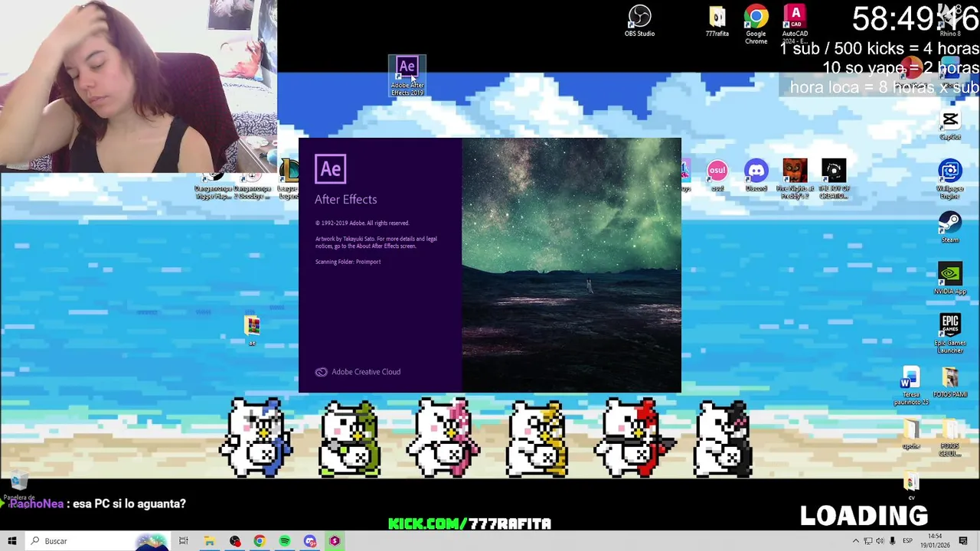Screen dimensions: 980x551
Task: Click the LOADING overlay label
Action: pos(864,516)
